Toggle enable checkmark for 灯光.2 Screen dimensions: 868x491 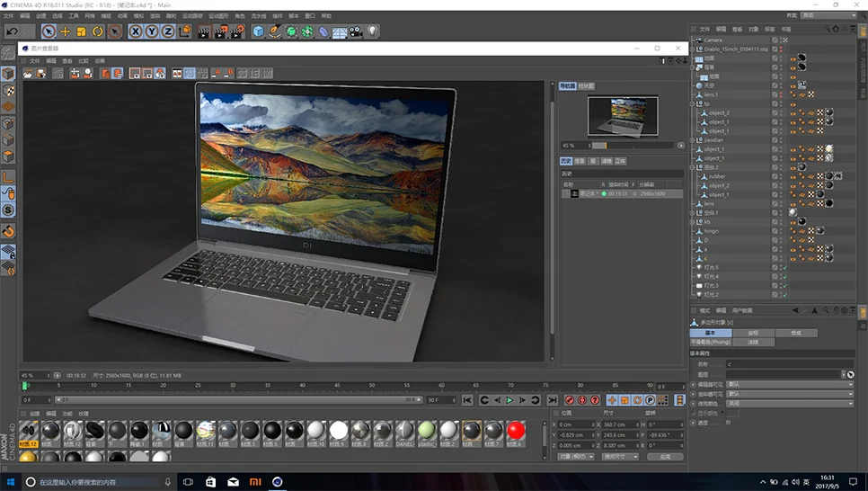[x=784, y=295]
